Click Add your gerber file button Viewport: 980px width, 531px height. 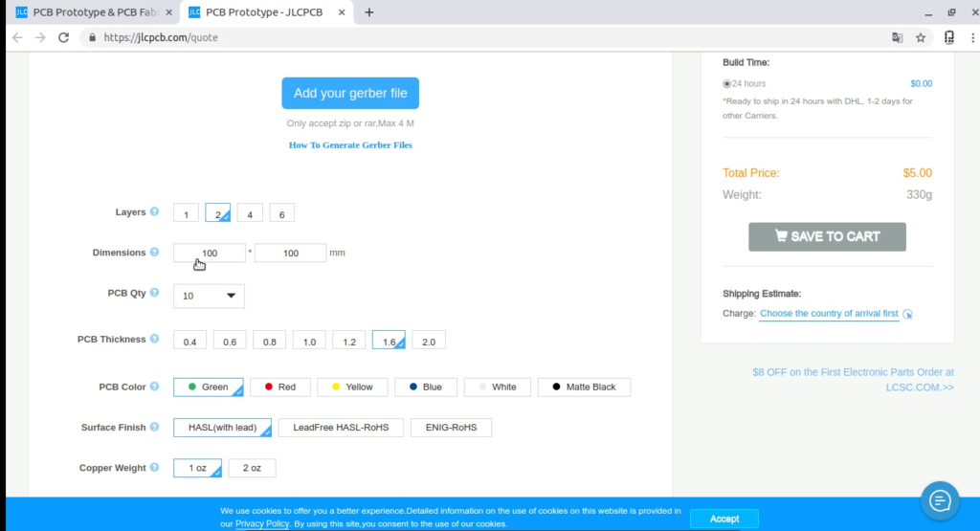pyautogui.click(x=350, y=93)
